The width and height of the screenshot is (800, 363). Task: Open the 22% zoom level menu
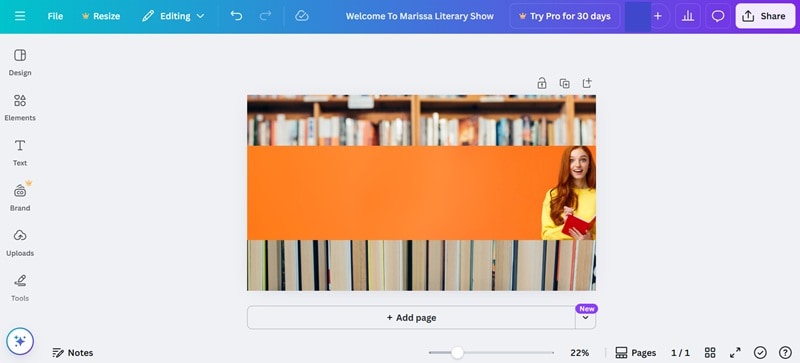(x=580, y=353)
